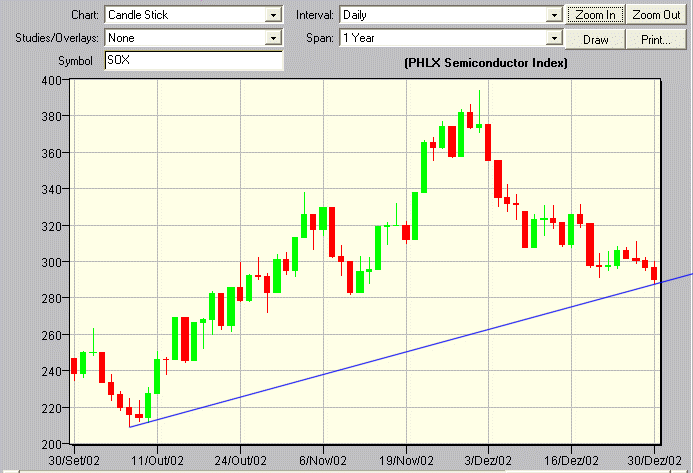693x473 pixels.
Task: Open the Interval dropdown arrow
Action: click(x=554, y=15)
